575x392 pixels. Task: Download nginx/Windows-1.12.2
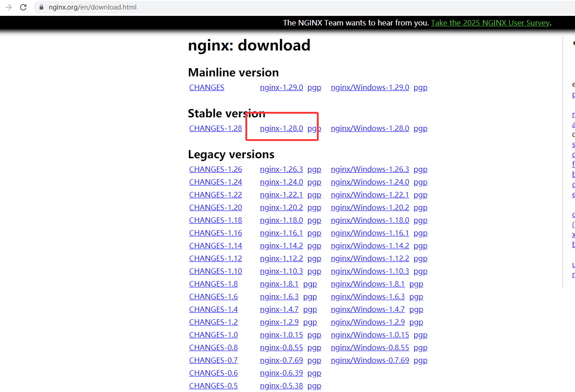click(x=370, y=258)
